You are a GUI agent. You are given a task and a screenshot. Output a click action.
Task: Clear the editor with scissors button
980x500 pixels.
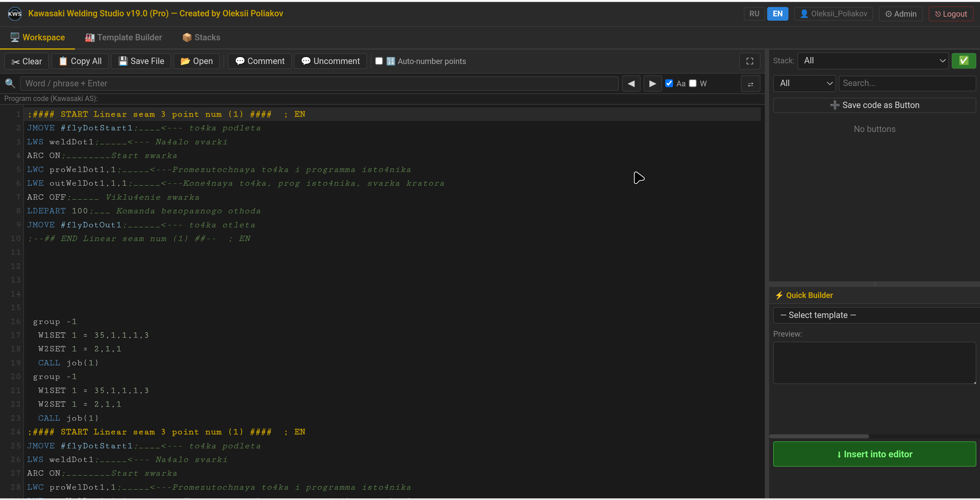[x=27, y=61]
